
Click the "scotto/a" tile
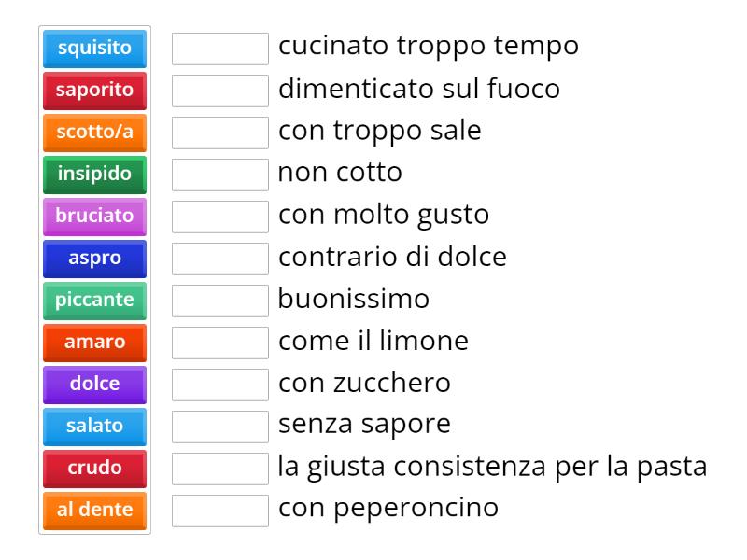point(93,133)
